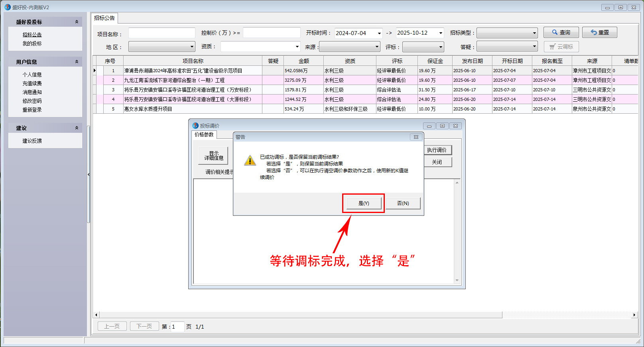Click the sidebar collapse splitter arrow
Image resolution: width=644 pixels, height=347 pixels.
click(x=89, y=174)
